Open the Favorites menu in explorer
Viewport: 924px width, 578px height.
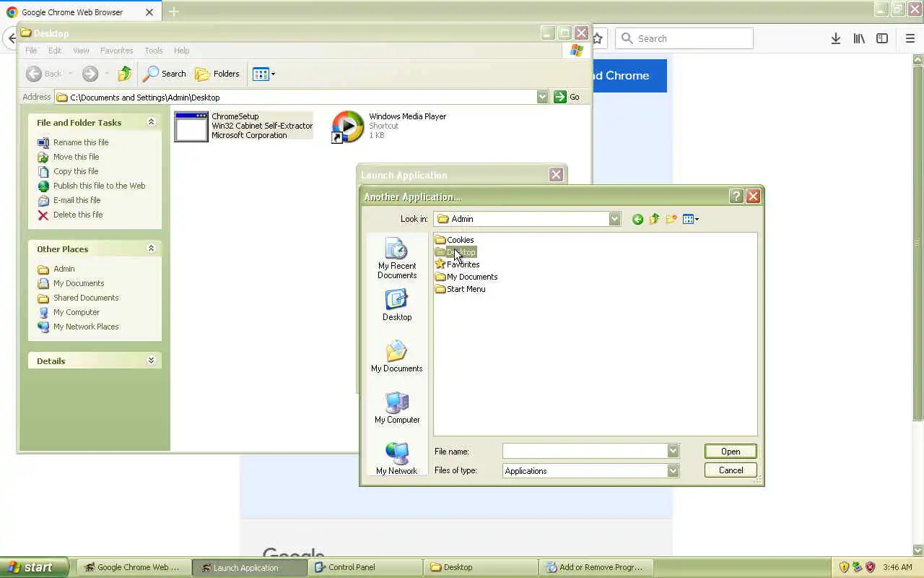pos(116,51)
